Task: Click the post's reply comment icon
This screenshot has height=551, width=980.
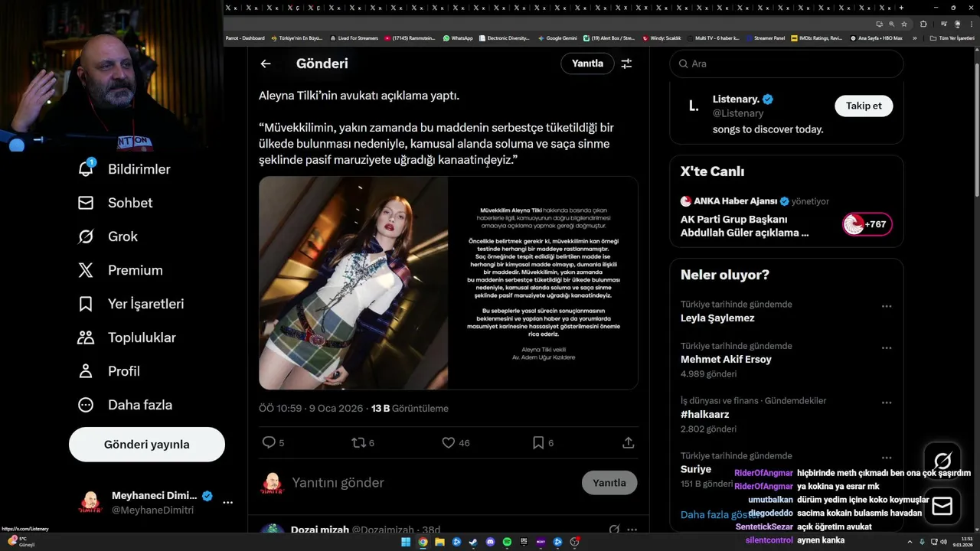Action: coord(269,442)
